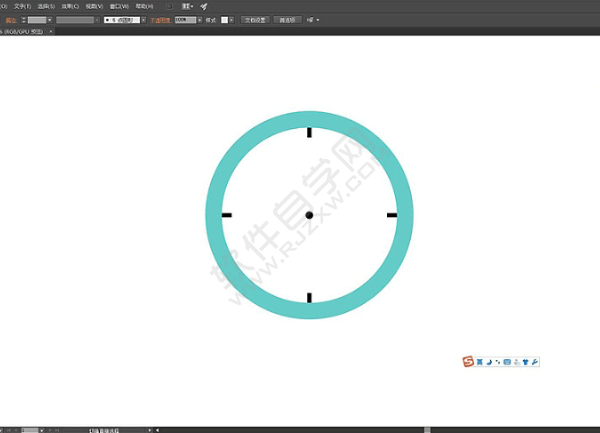Toggle Sogou punctuation mode icon
Image resolution: width=600 pixels, height=433 pixels.
pyautogui.click(x=498, y=362)
